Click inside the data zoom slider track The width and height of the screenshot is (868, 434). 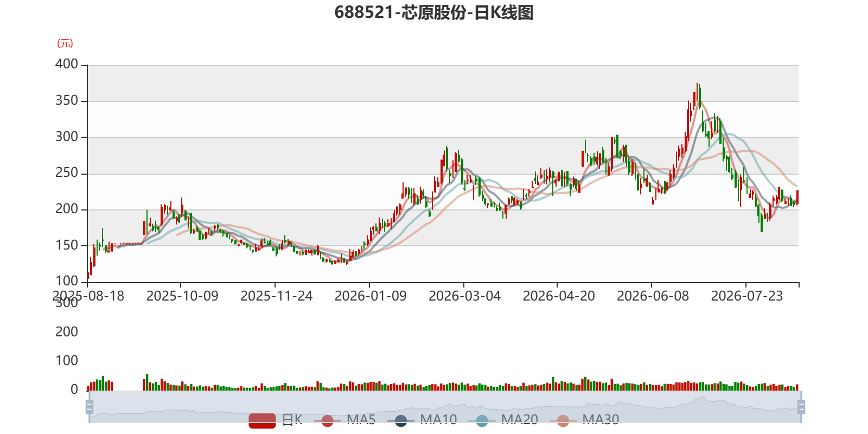445,407
